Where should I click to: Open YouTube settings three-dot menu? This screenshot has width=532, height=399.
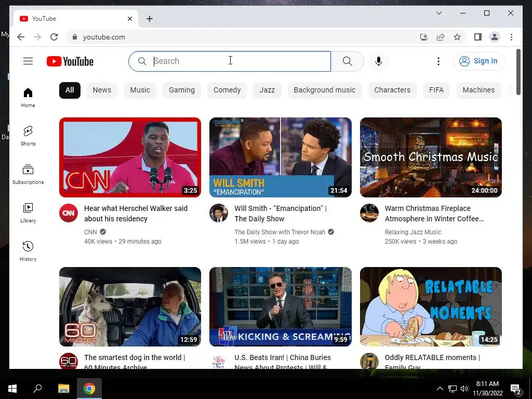[438, 61]
